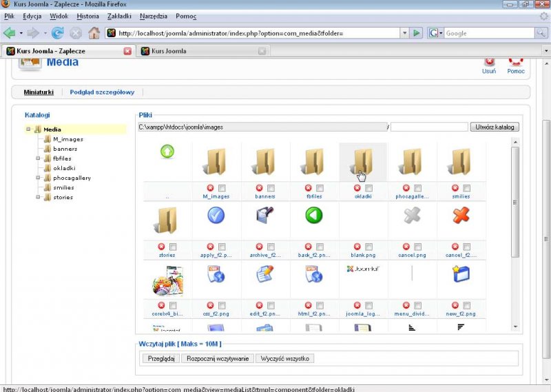Viewport: 551px width, 392px height.
Task: Expand the fbfiles tree node
Action: click(x=39, y=158)
